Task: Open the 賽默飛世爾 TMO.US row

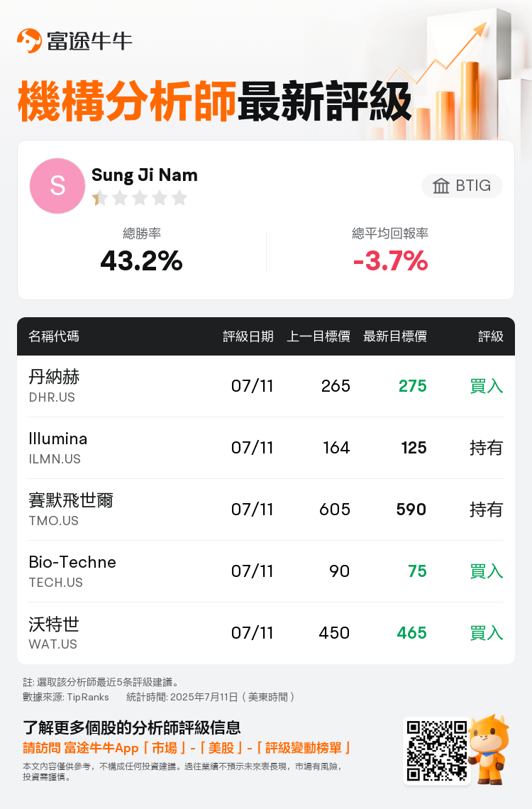Action: (x=266, y=510)
